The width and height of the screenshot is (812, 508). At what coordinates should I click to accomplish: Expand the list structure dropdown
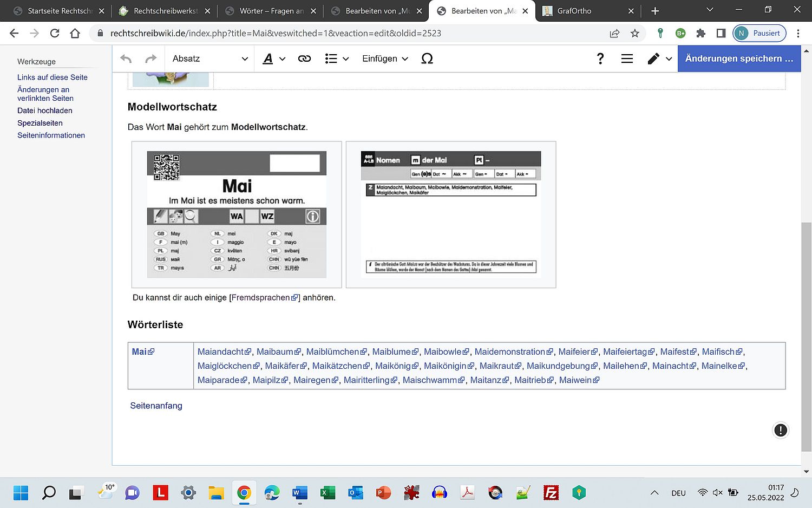(x=337, y=58)
